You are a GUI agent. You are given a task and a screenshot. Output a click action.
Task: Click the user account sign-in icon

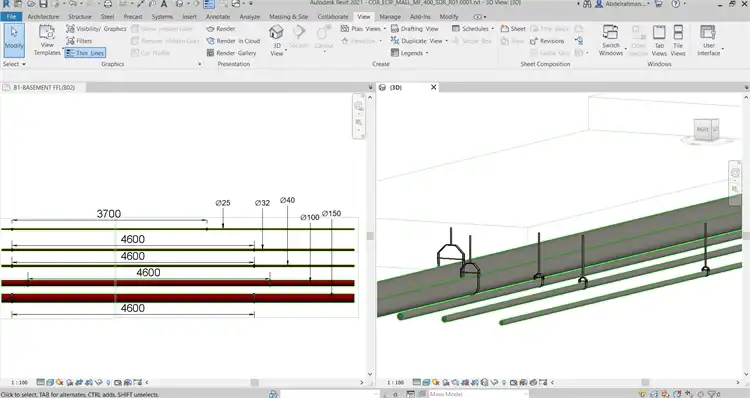pyautogui.click(x=599, y=4)
